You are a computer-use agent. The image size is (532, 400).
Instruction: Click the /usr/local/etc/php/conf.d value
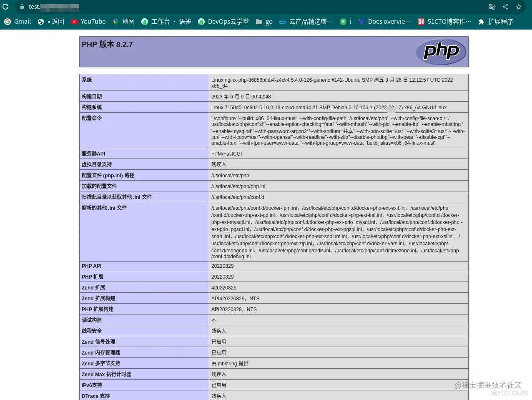(238, 197)
